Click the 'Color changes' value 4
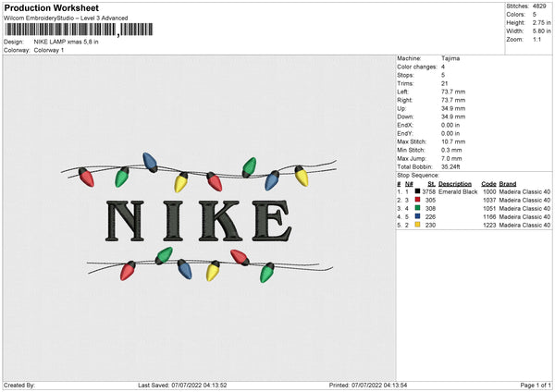The height and width of the screenshot is (392, 555). click(443, 67)
